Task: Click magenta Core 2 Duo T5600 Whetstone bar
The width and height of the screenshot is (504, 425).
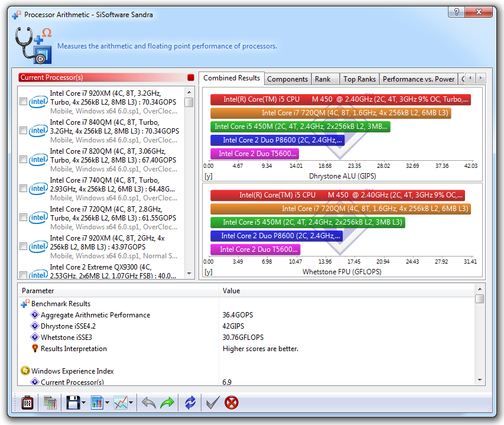Action: [255, 249]
